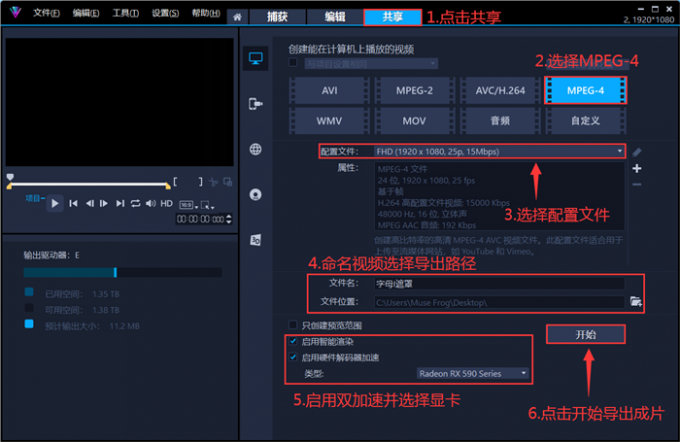The height and width of the screenshot is (442, 680).
Task: Expand the project settings dropdown
Action: click(371, 64)
